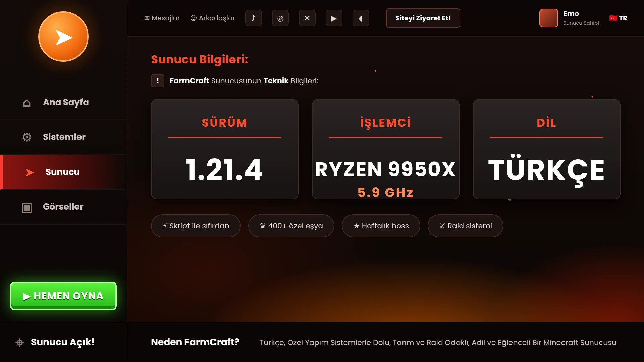Click the exclamation mark info icon
This screenshot has width=644, height=362.
pos(158,81)
